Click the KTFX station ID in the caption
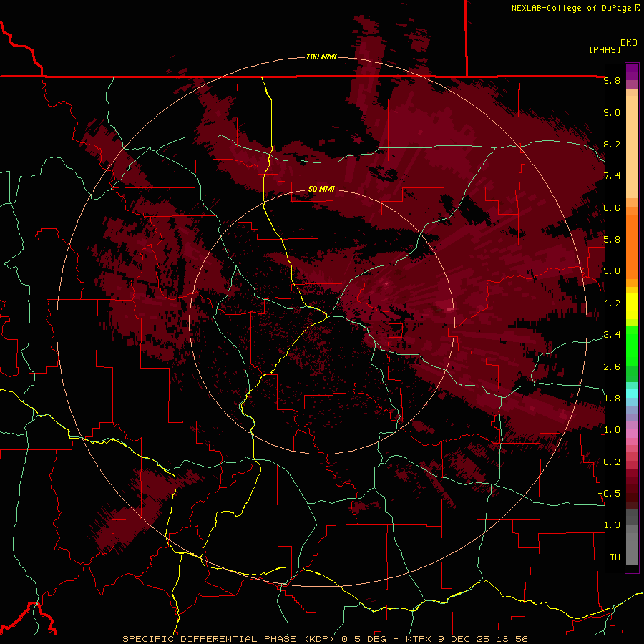The width and height of the screenshot is (644, 644). point(420,639)
